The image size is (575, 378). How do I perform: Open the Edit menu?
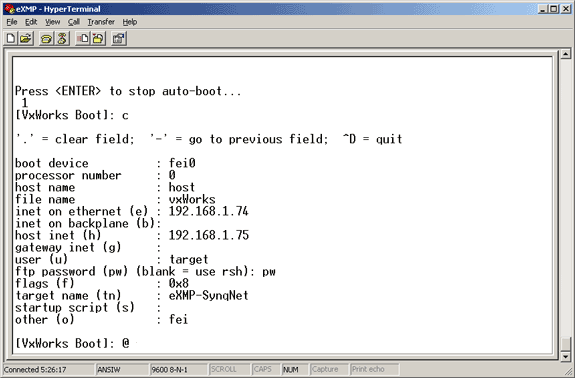point(31,22)
